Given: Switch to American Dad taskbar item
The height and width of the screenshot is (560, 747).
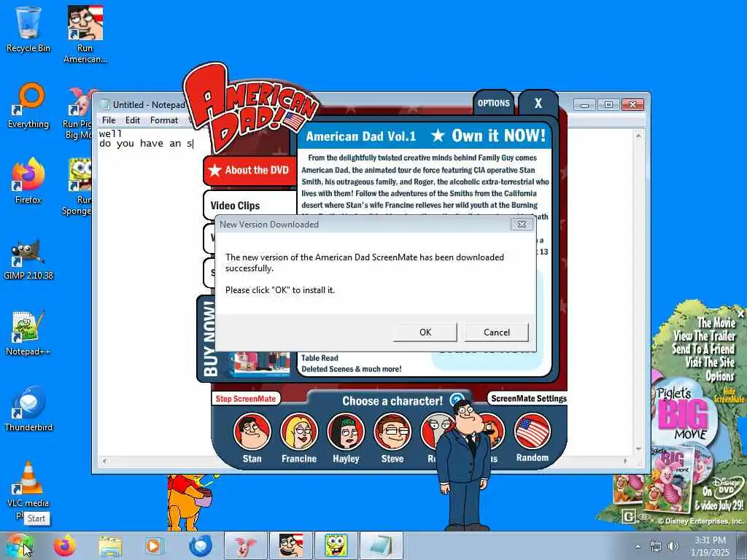Looking at the screenshot, I should (x=290, y=545).
